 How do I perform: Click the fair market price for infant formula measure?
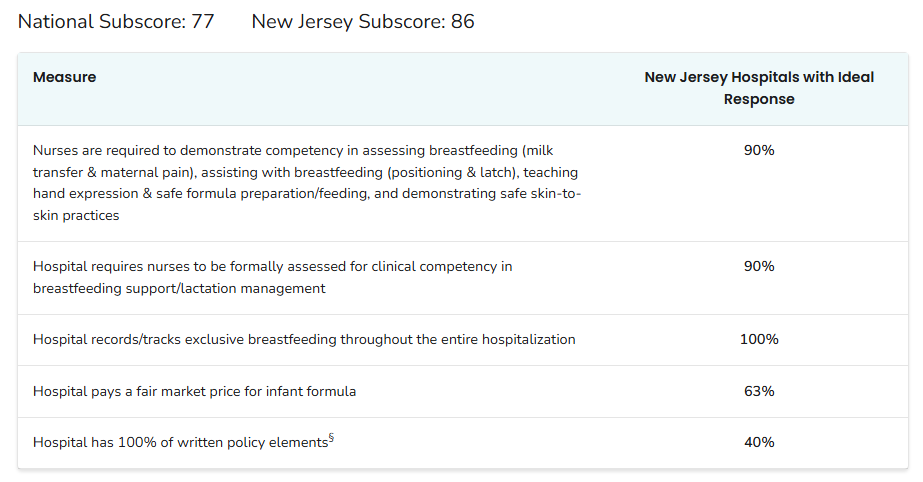click(x=194, y=392)
